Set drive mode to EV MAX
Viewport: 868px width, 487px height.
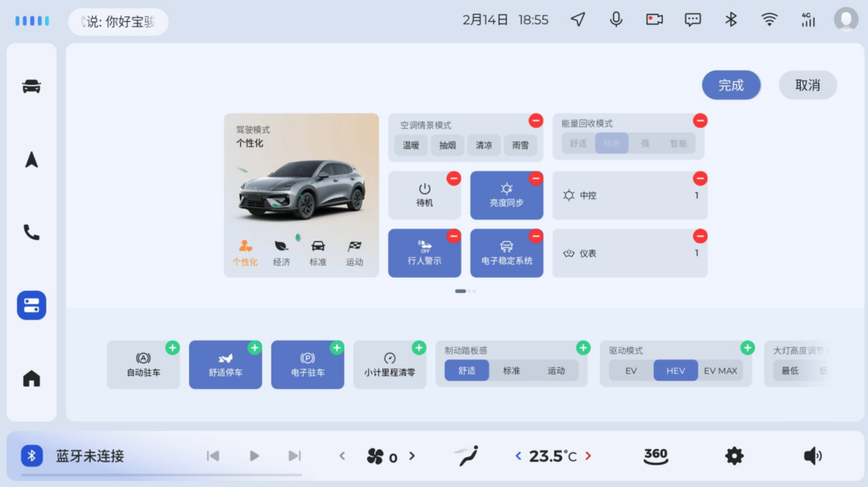coord(720,371)
